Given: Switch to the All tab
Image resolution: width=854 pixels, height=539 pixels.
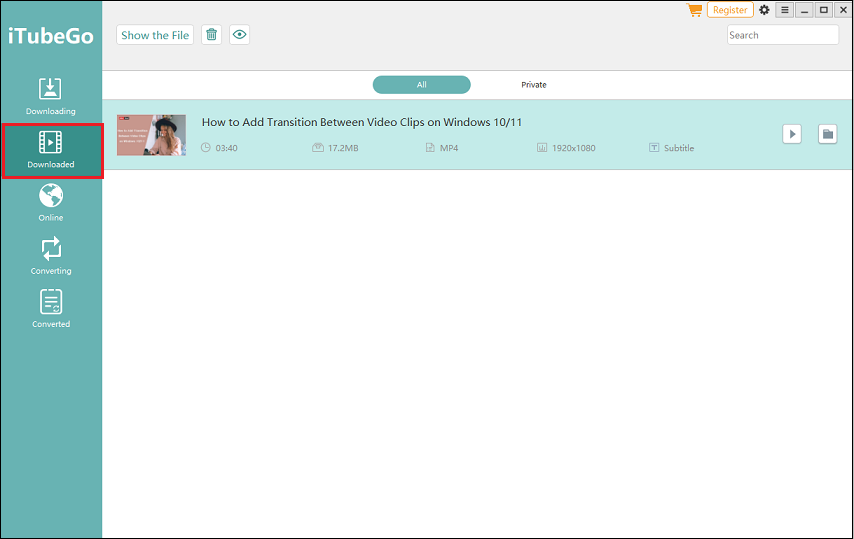Looking at the screenshot, I should (422, 85).
